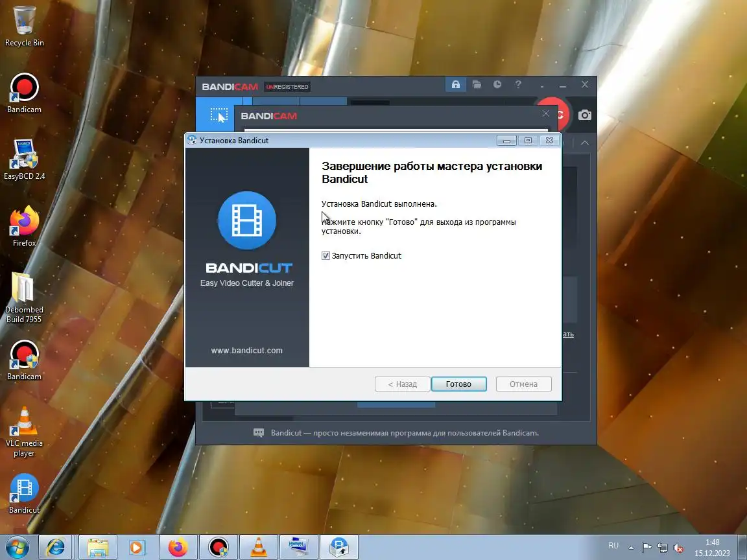Screen dimensions: 747x560
Task: Show hidden tray icons arrow
Action: point(631,548)
